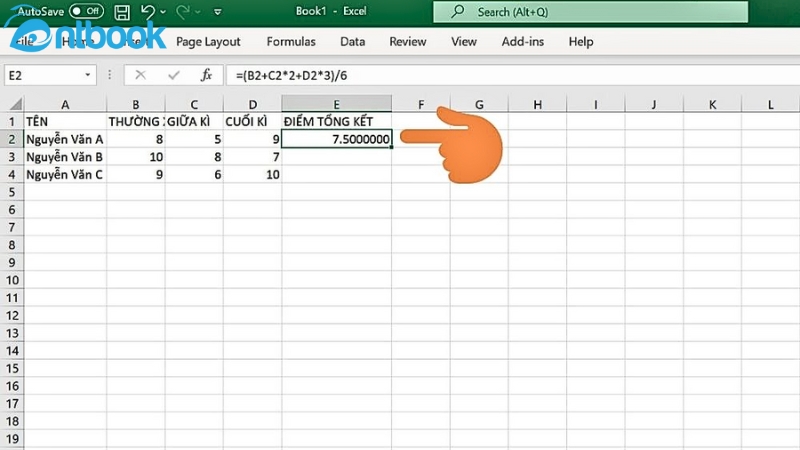This screenshot has height=450, width=800.
Task: Expand the Name Box dropdown arrow
Action: [x=88, y=76]
